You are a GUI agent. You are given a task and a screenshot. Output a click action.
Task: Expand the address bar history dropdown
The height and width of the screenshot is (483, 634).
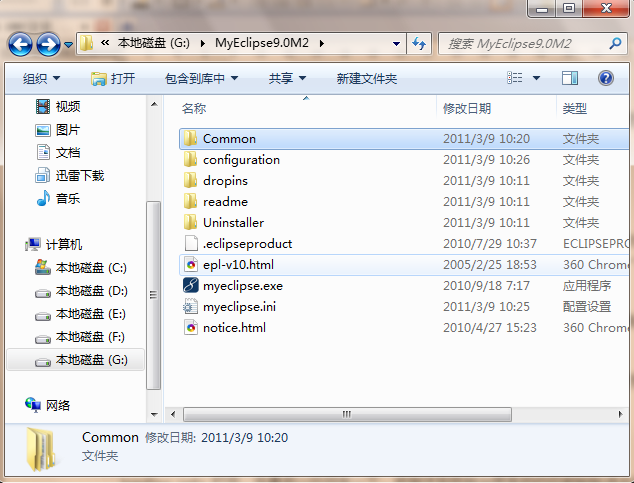click(x=396, y=43)
